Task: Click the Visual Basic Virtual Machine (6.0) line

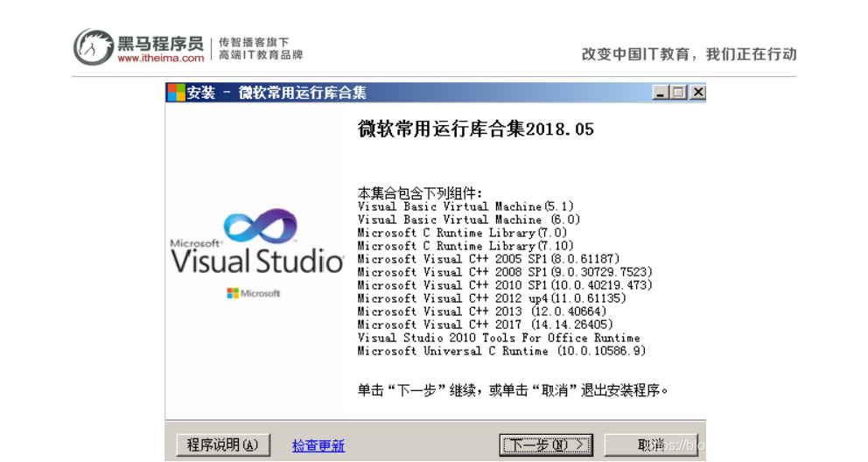Action: [x=469, y=220]
